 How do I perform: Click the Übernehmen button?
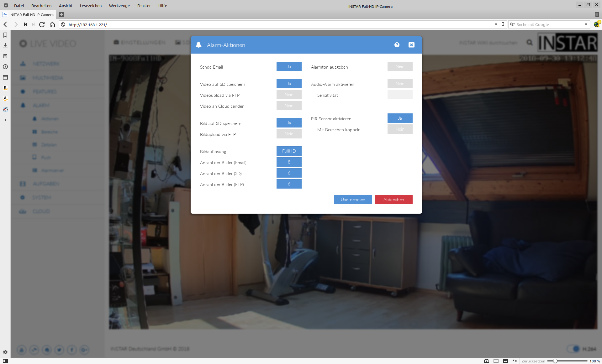[x=353, y=200]
